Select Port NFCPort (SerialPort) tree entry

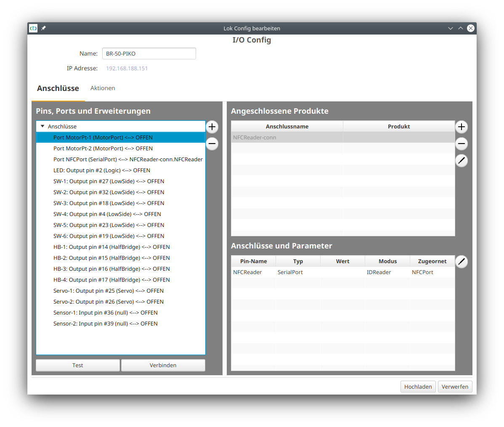(x=128, y=159)
